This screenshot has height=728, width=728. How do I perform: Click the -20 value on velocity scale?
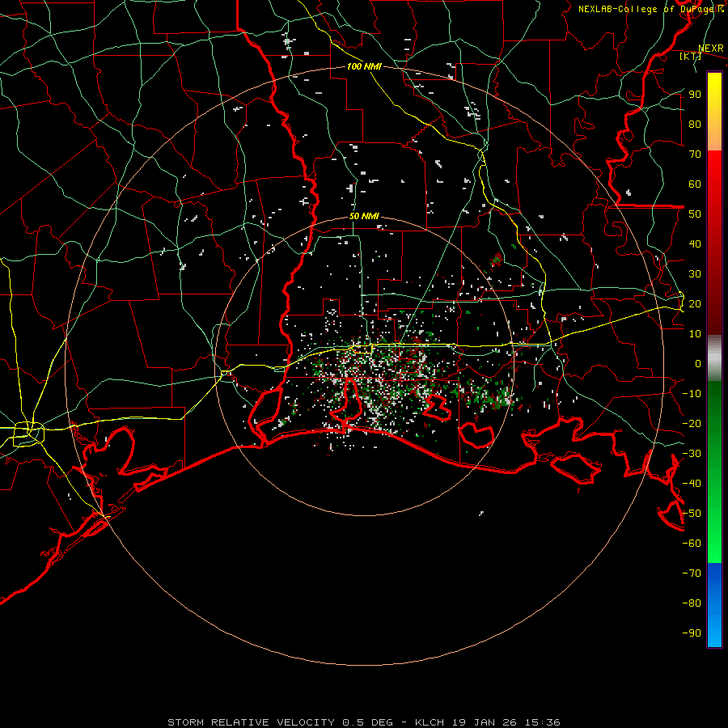pos(692,423)
